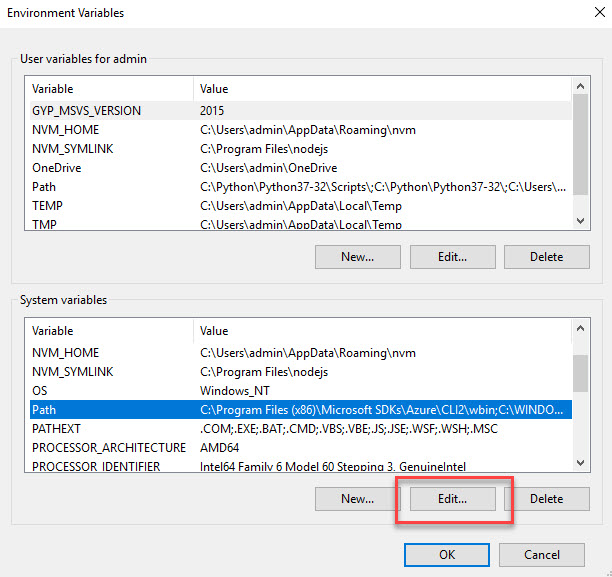
Task: Click Edit button under User variables
Action: (x=452, y=256)
